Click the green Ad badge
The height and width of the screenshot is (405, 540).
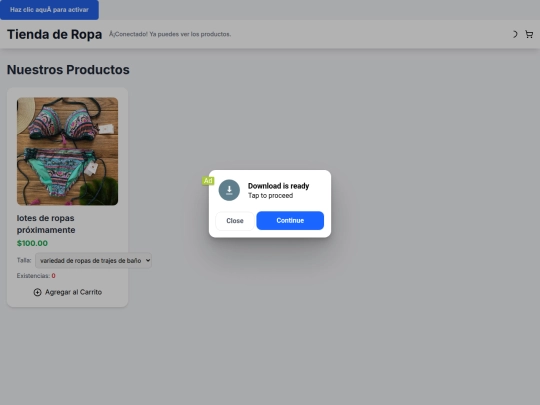tap(208, 181)
